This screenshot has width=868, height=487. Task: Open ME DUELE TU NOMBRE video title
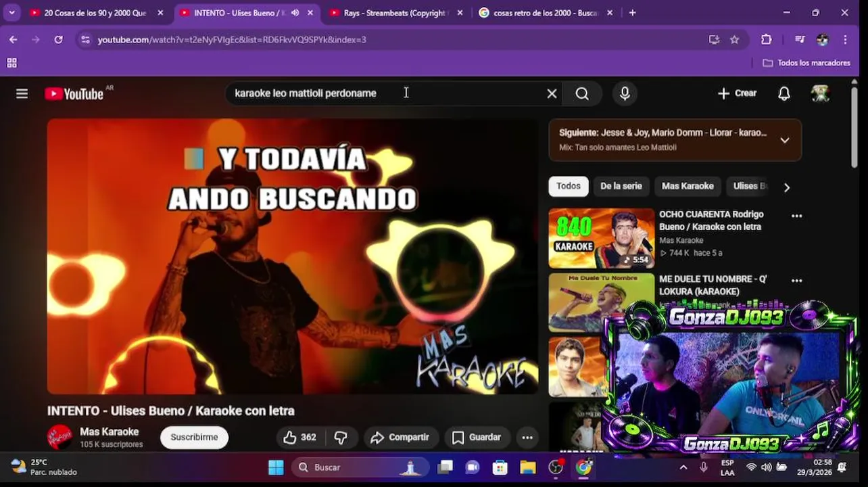click(x=713, y=285)
